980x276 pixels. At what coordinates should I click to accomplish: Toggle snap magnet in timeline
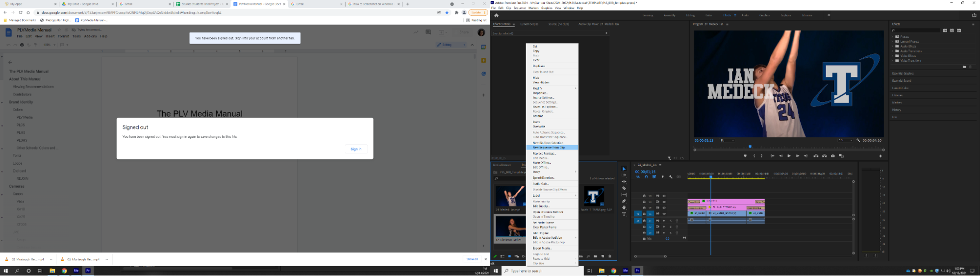point(646,177)
